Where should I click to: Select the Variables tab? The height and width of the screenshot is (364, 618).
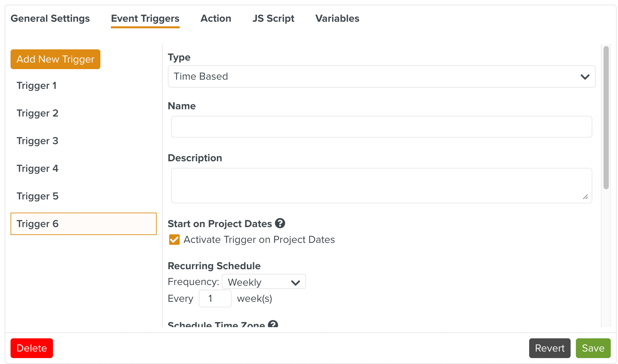pos(337,18)
